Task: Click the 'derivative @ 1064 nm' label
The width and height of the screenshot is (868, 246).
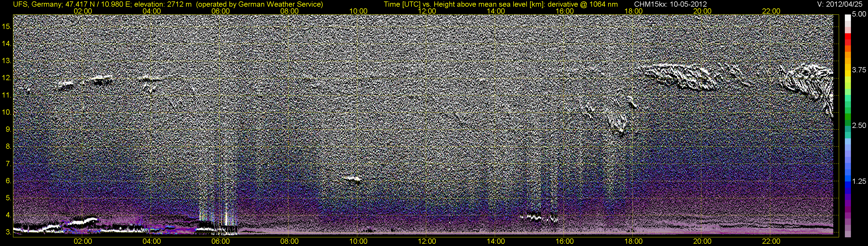Action: (583, 4)
